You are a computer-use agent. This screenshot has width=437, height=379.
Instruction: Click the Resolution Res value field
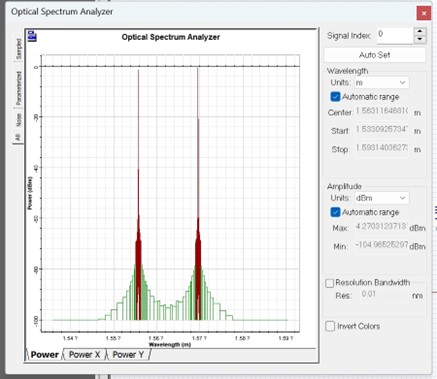383,295
